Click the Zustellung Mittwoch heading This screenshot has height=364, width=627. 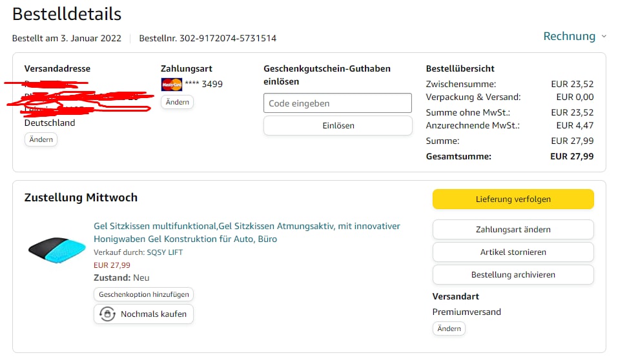(x=81, y=197)
